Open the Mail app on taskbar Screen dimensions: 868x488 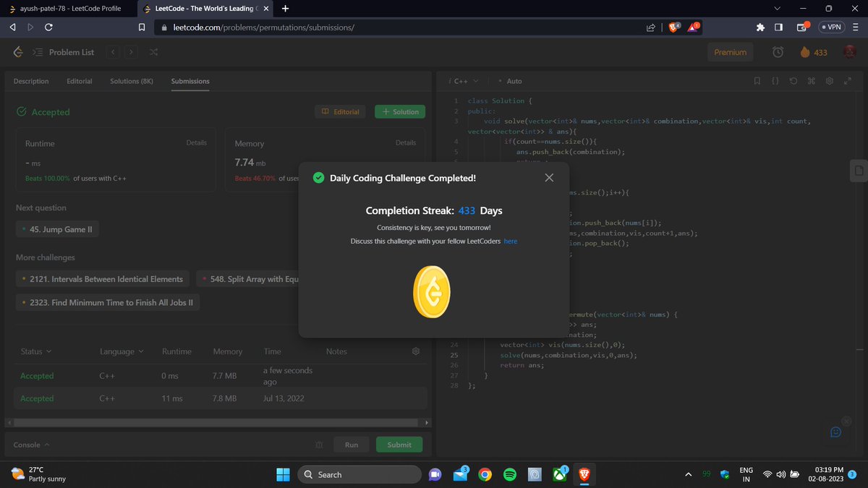pyautogui.click(x=460, y=474)
